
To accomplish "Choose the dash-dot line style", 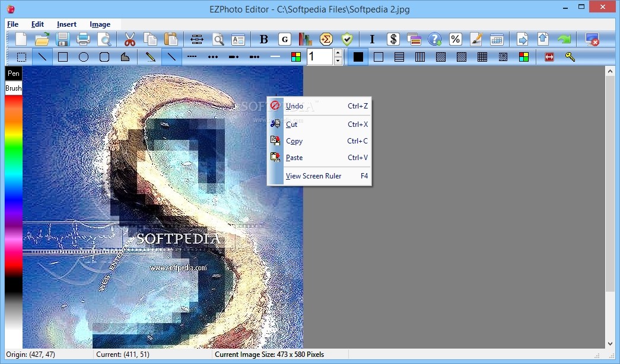I will pos(234,57).
